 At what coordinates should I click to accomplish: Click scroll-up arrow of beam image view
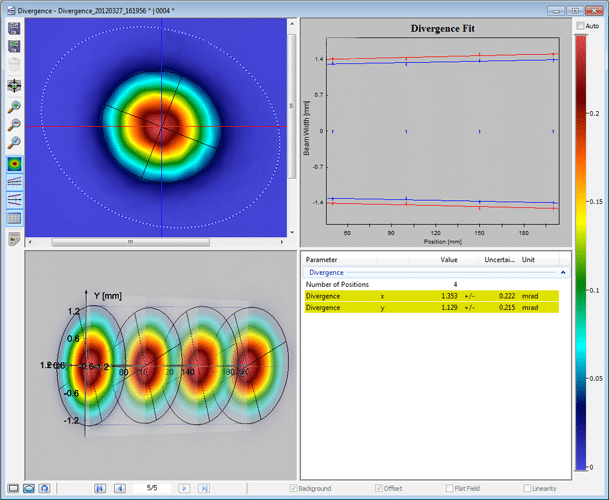pyautogui.click(x=292, y=24)
